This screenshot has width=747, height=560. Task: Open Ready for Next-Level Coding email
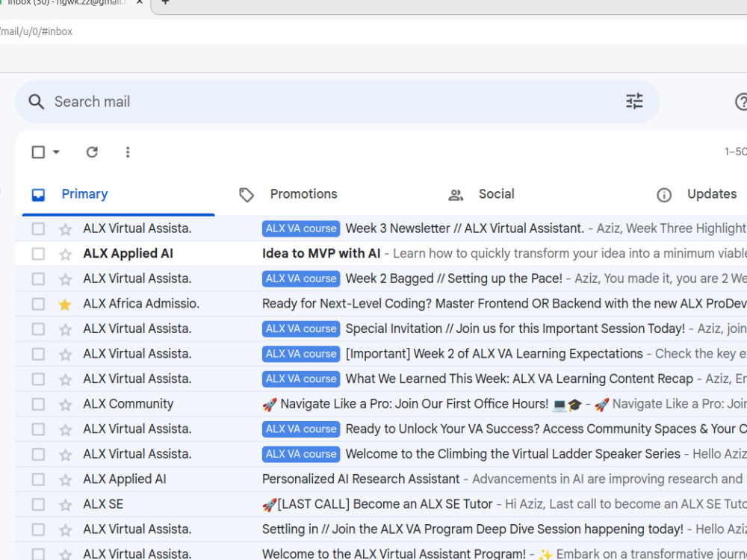point(504,304)
